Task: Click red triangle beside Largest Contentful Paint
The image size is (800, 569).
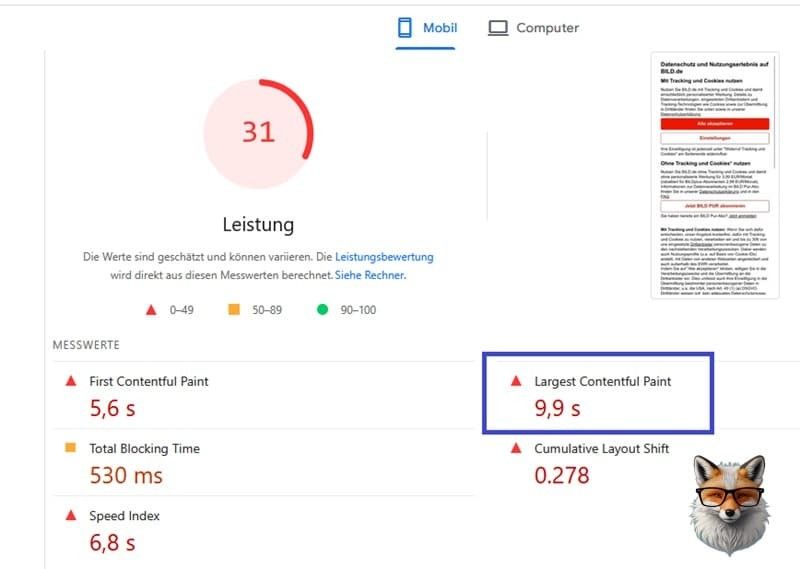Action: [516, 381]
